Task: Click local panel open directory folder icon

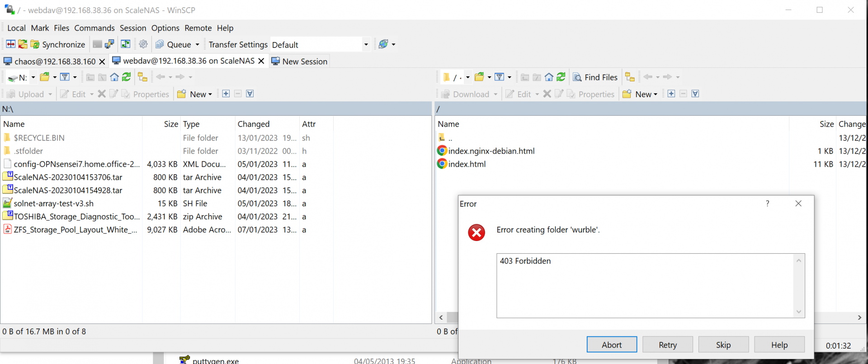Action: 44,77
